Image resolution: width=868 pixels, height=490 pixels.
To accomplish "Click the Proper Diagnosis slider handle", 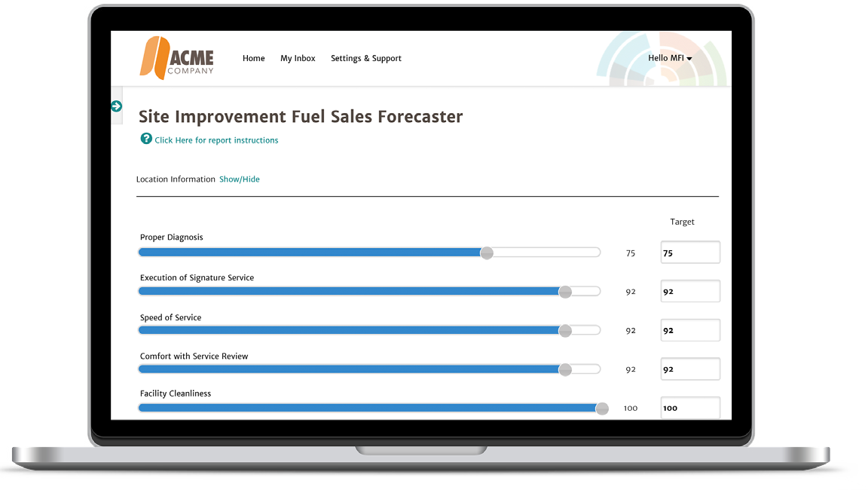I will click(x=486, y=252).
